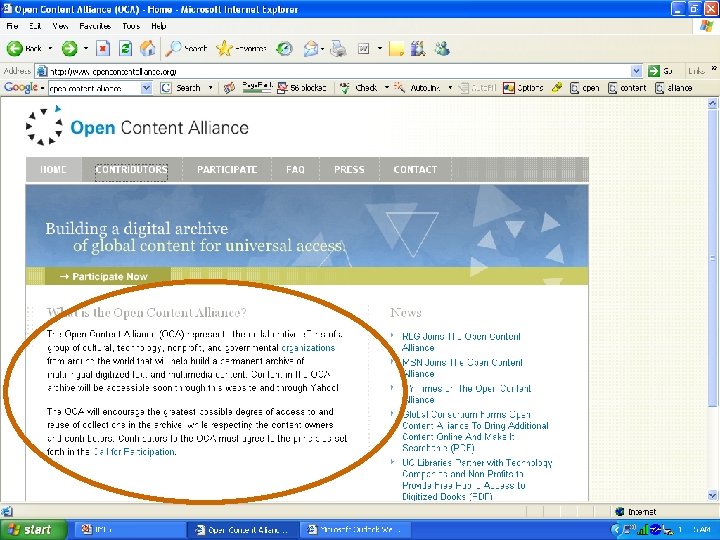Viewport: 720px width, 540px height.
Task: Open the AutoLink dropdown arrow
Action: pos(450,88)
